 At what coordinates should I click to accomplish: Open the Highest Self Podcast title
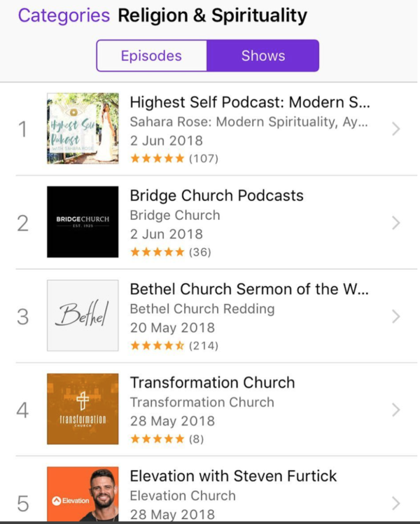click(250, 102)
